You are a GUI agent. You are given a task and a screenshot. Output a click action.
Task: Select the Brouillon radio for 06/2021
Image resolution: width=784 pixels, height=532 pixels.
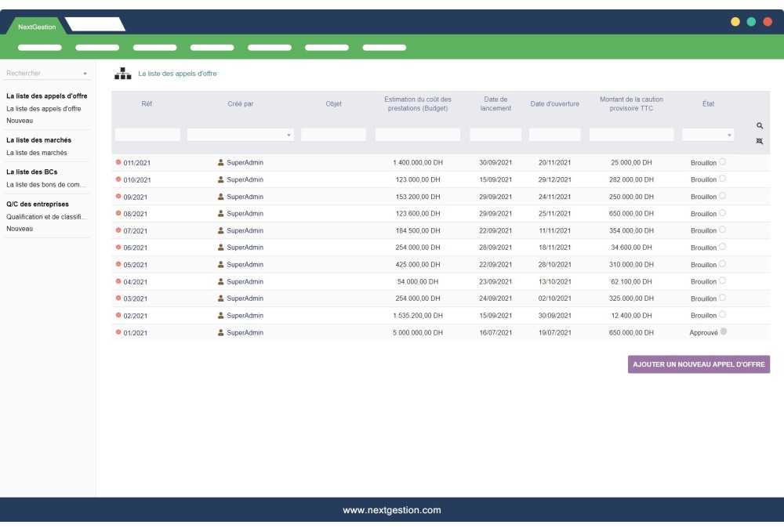click(722, 247)
